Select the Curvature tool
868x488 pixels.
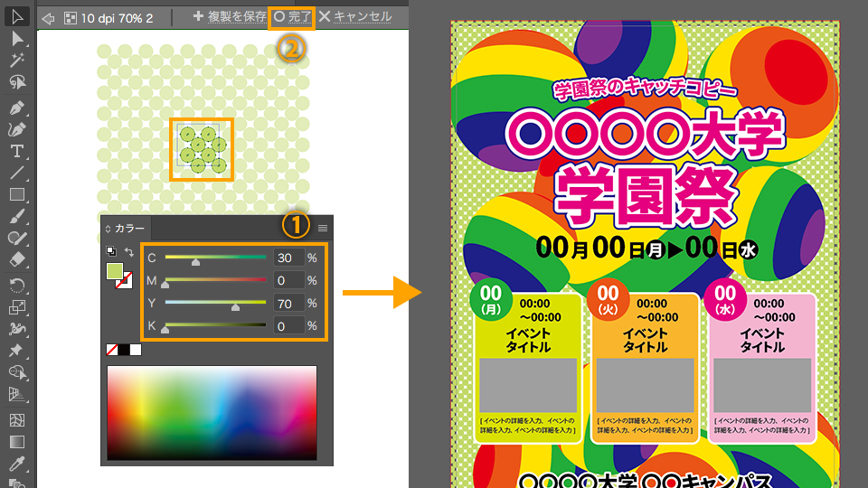[17, 129]
